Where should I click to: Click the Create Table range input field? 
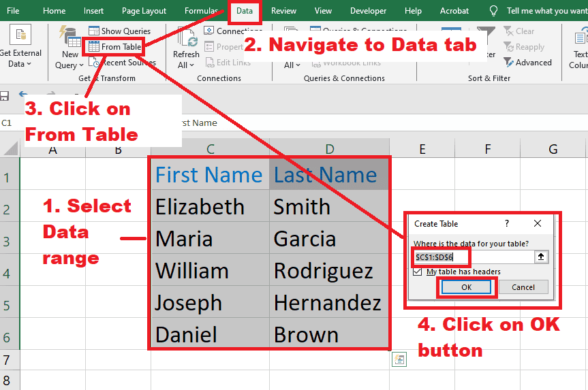[474, 257]
